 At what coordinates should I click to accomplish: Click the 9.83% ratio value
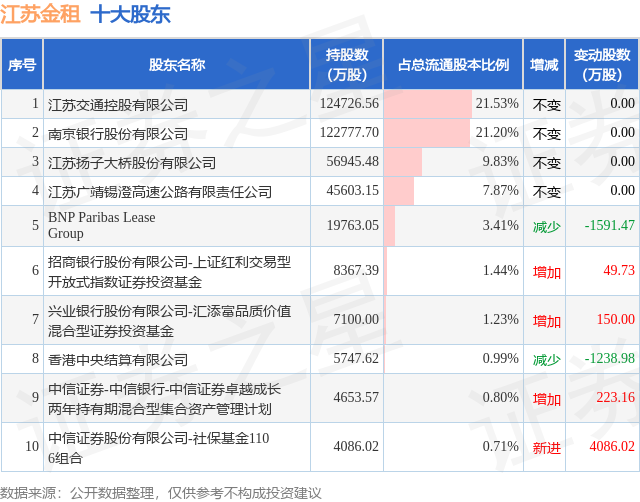tap(500, 162)
